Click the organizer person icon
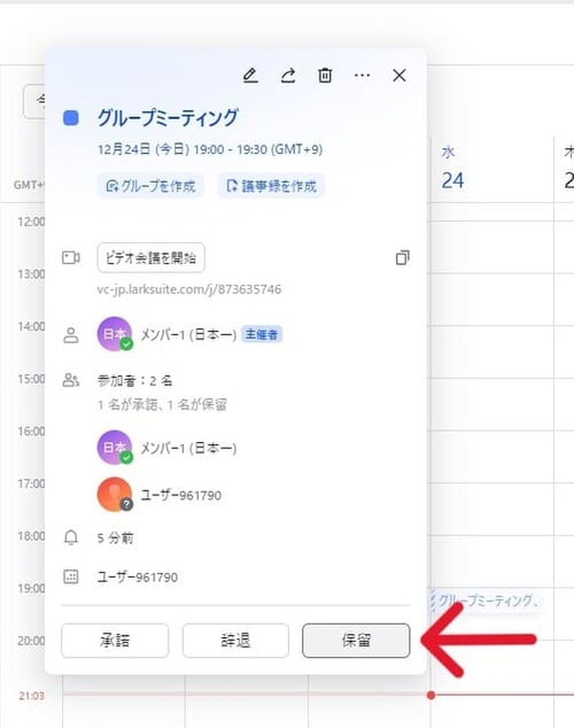The image size is (574, 728). pyautogui.click(x=72, y=334)
